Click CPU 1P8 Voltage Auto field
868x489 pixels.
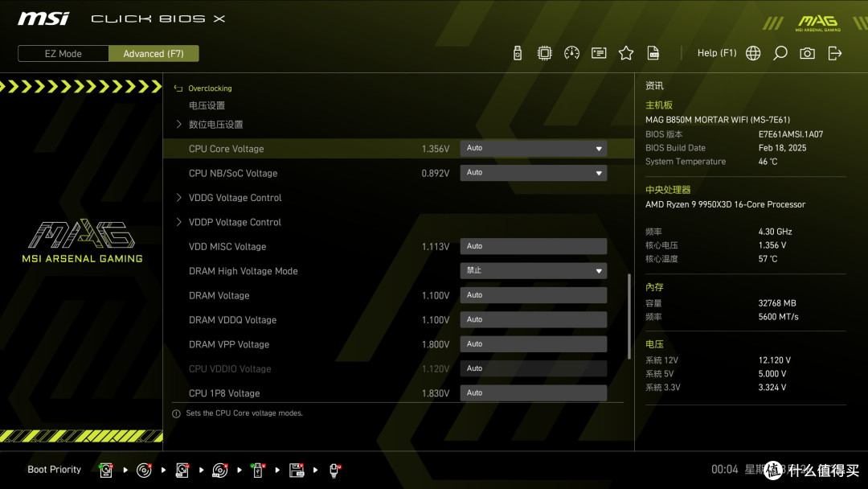click(533, 392)
